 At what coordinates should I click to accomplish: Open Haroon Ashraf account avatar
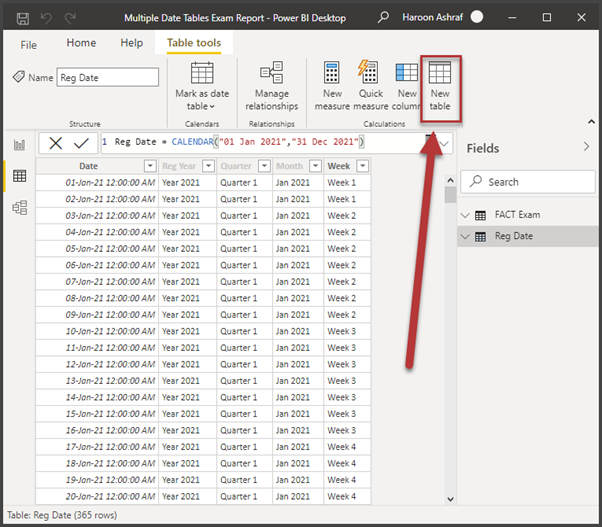(477, 17)
